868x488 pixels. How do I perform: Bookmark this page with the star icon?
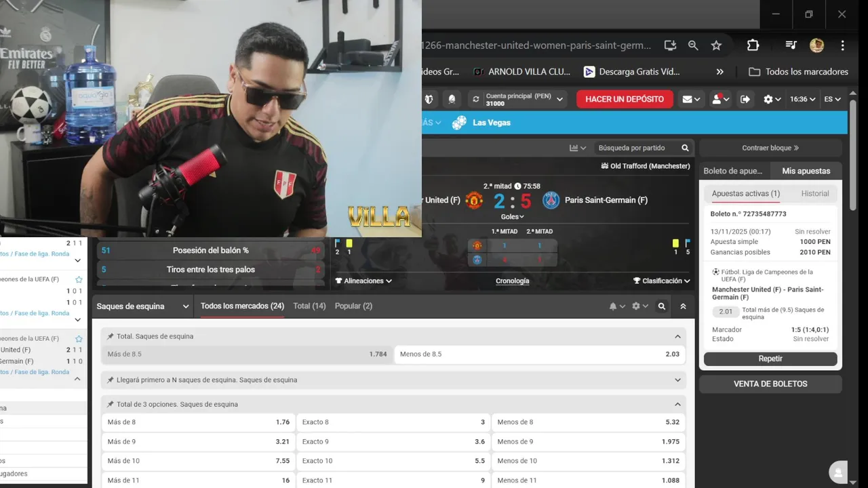[x=716, y=45]
